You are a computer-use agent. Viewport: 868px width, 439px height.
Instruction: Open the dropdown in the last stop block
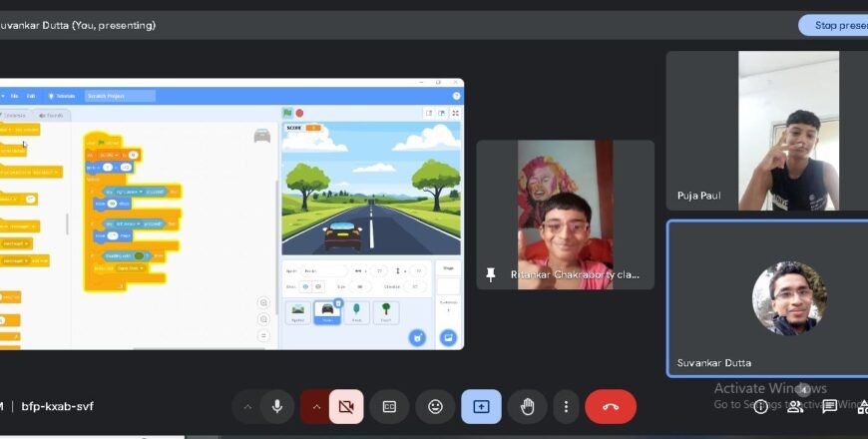(x=130, y=268)
